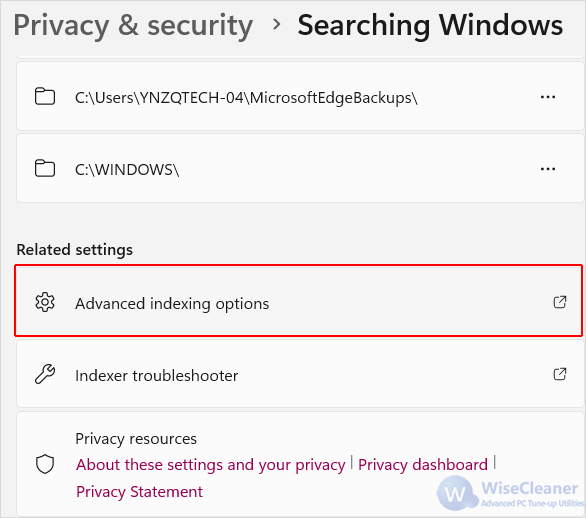
Task: Click the Related settings heading
Action: (74, 250)
